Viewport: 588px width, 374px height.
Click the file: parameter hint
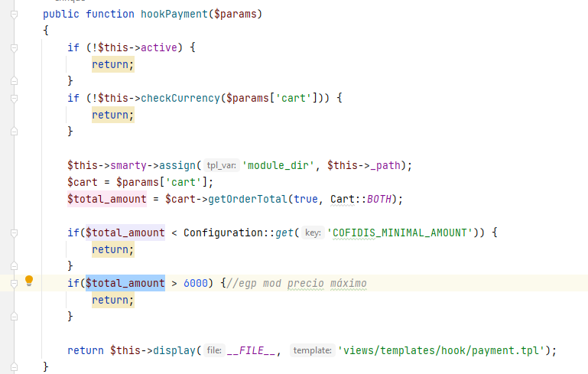pyautogui.click(x=215, y=351)
